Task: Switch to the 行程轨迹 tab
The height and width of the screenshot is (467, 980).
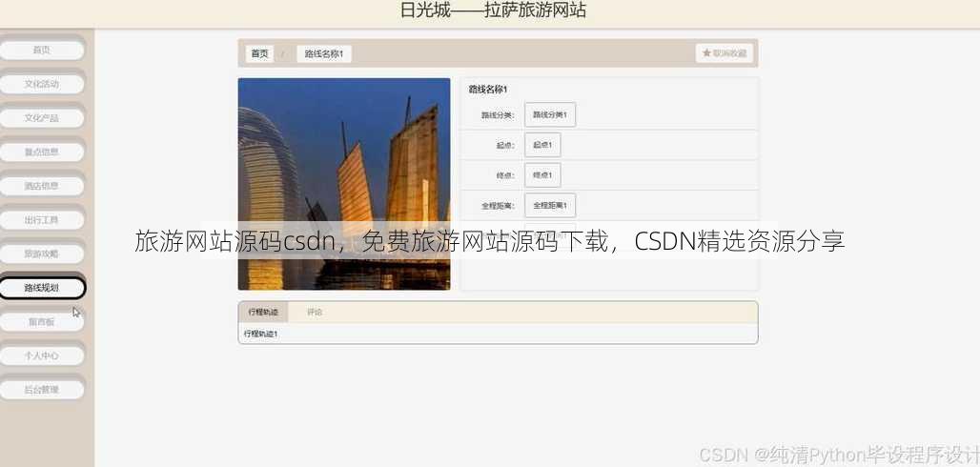Action: 263,312
